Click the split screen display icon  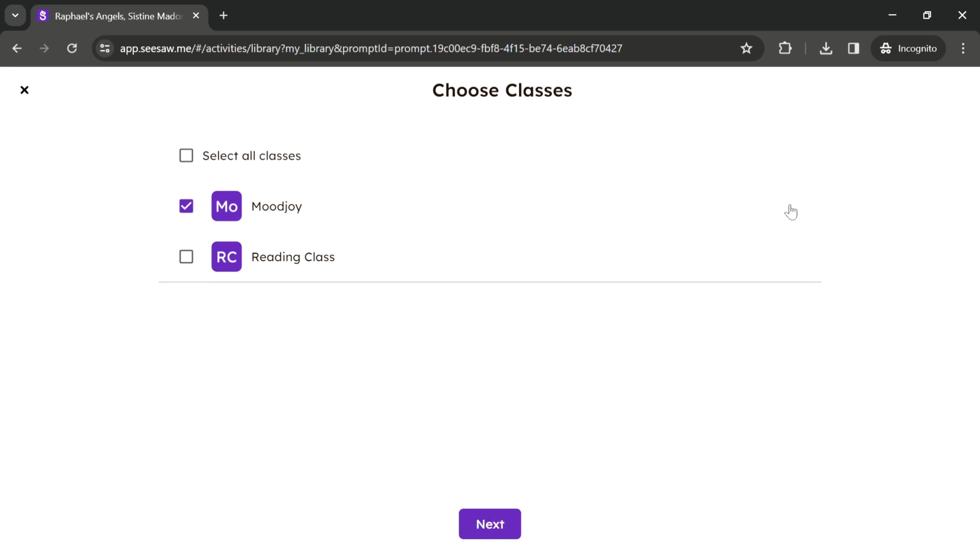tap(853, 48)
